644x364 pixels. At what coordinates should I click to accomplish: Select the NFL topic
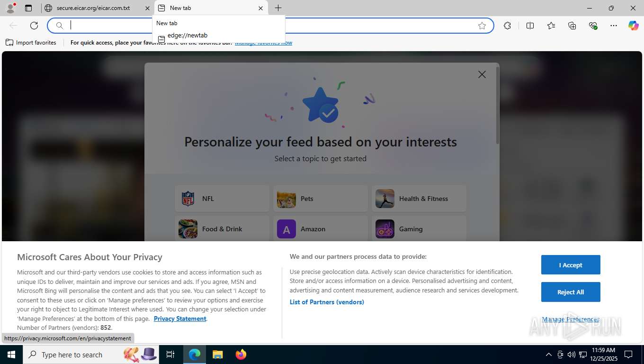pos(222,199)
